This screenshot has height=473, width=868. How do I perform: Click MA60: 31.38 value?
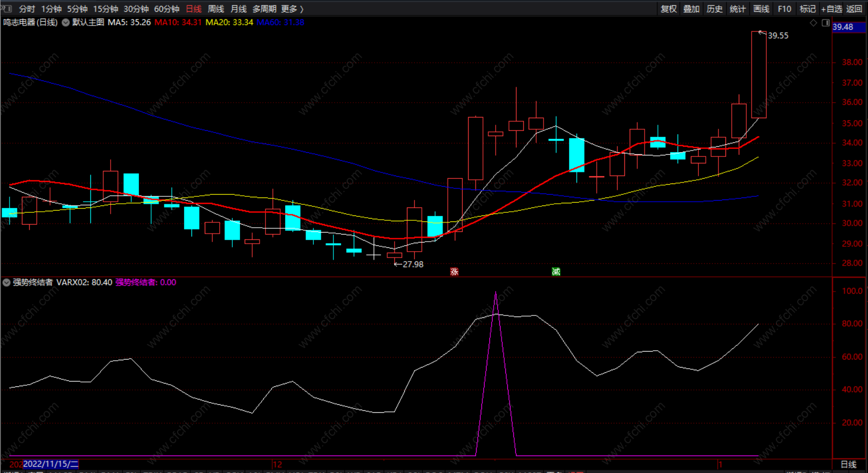click(x=280, y=22)
